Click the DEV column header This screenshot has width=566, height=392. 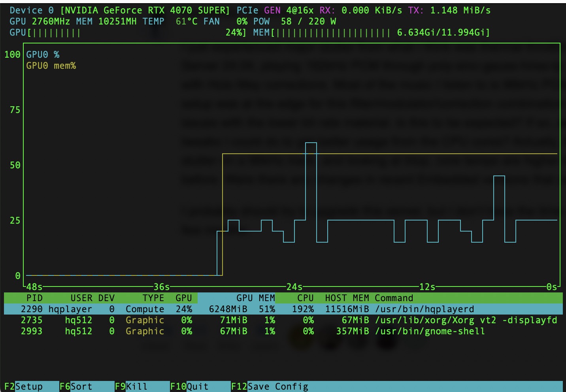click(x=106, y=298)
